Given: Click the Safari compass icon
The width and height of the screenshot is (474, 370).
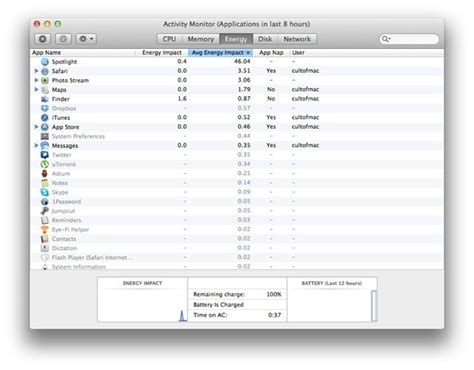Looking at the screenshot, I should click(x=45, y=71).
